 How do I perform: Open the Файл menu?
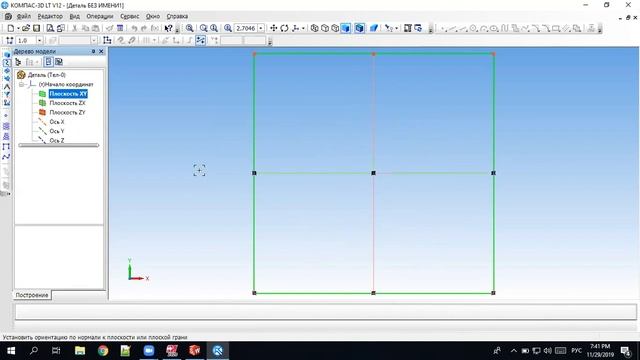pos(24,16)
